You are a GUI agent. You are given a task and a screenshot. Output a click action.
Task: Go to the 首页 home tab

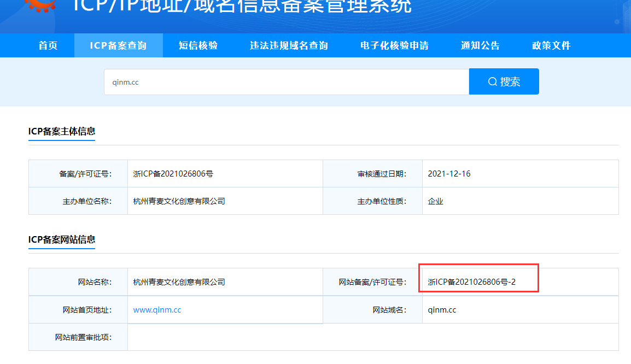48,45
